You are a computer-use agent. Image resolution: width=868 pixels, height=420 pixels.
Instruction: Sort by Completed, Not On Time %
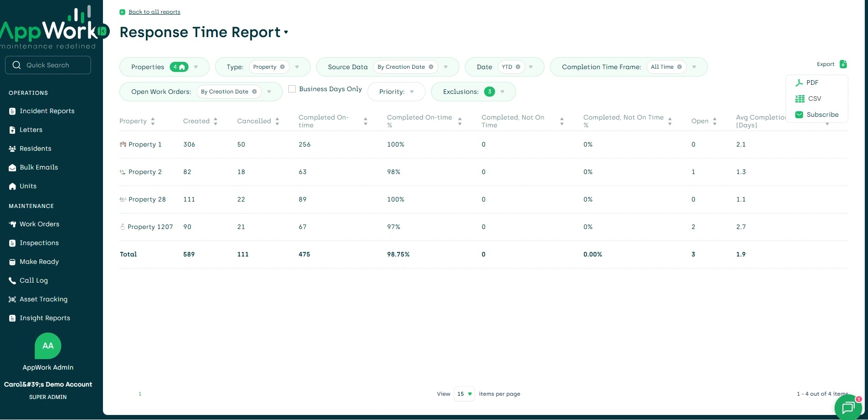tap(670, 121)
